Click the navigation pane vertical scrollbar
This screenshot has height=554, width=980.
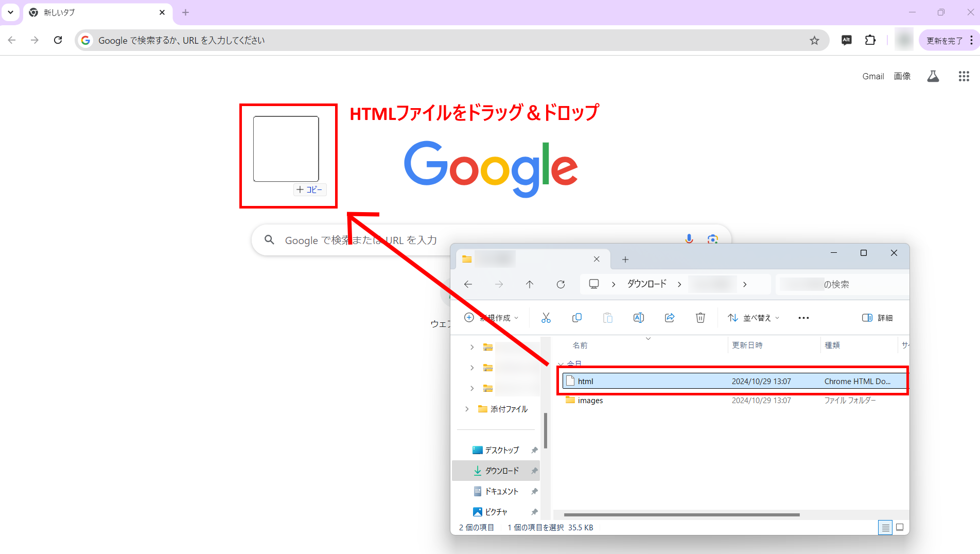pyautogui.click(x=545, y=431)
